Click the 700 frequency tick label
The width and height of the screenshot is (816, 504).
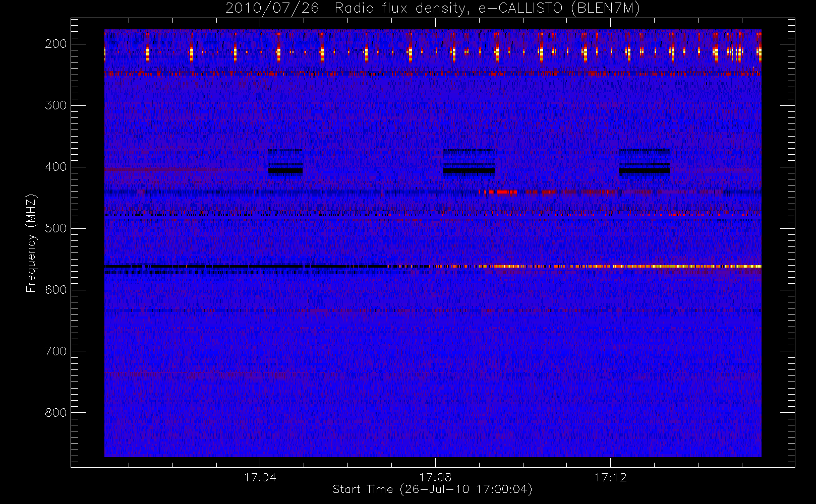56,351
